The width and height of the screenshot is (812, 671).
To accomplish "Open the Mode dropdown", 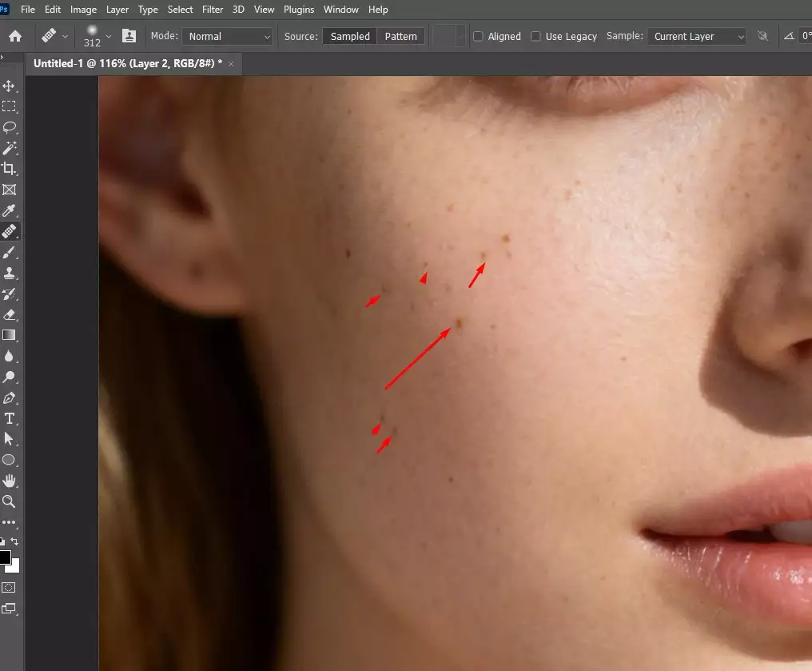I will pos(227,36).
